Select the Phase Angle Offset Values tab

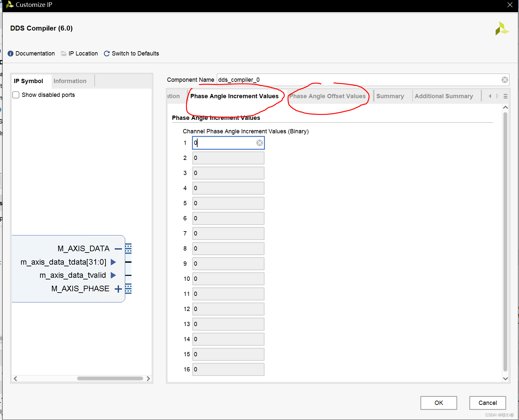[x=327, y=96]
